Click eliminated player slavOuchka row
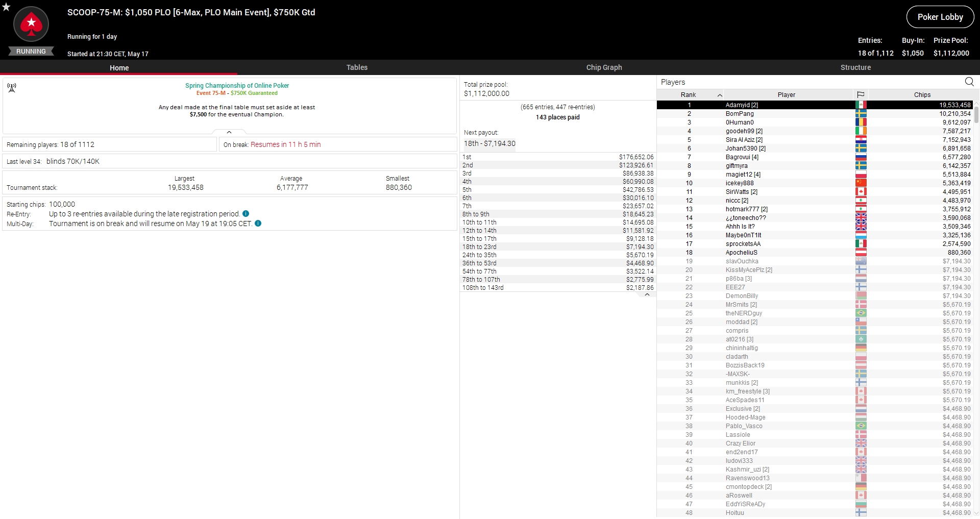The width and height of the screenshot is (980, 519). coord(815,261)
